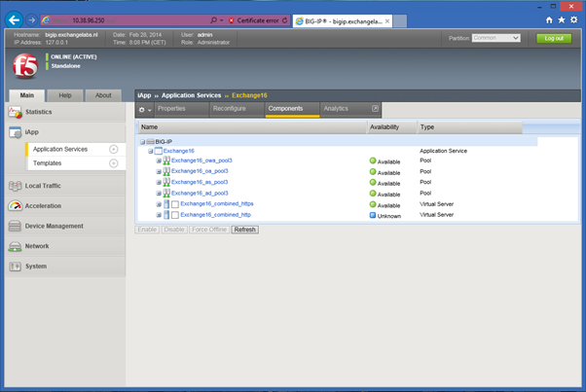
Task: Check the Exchange16_combined_https checkbox
Action: pyautogui.click(x=175, y=205)
